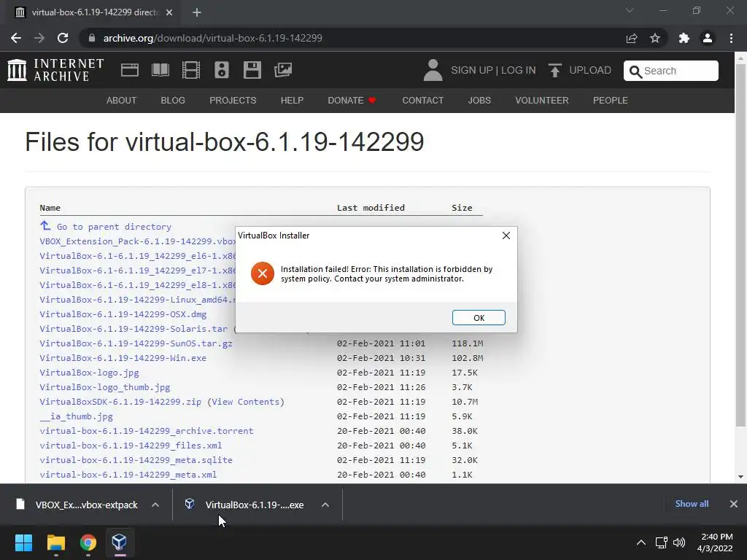Open the UPLOAD link
This screenshot has width=747, height=560.
point(589,71)
